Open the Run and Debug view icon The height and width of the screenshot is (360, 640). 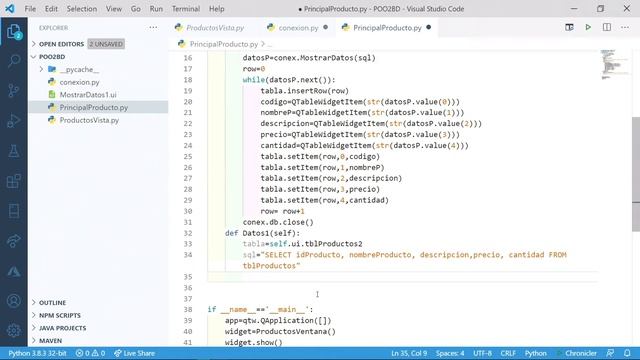(13, 120)
